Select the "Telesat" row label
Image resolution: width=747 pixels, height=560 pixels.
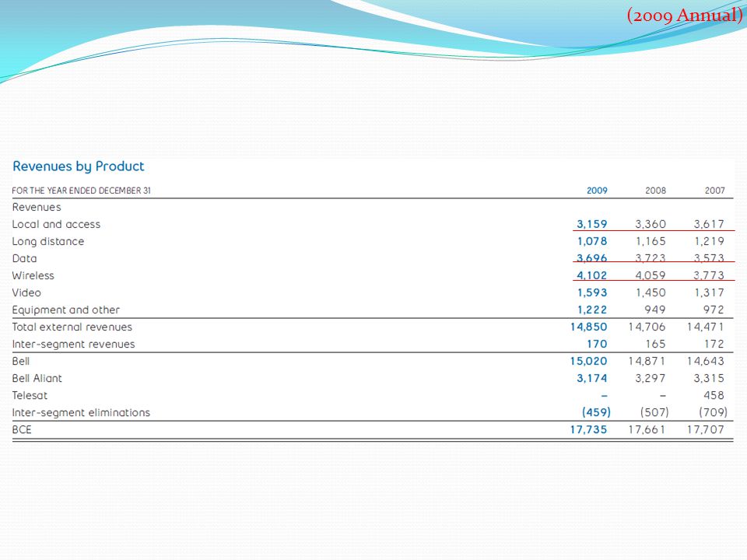pos(30,396)
